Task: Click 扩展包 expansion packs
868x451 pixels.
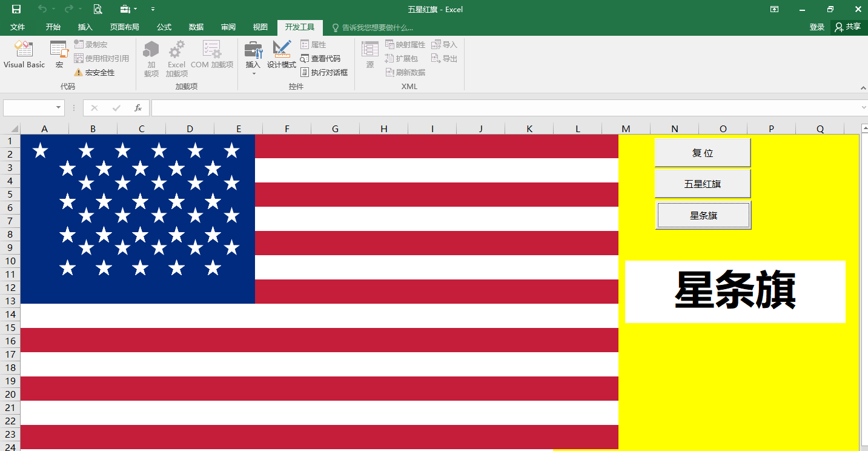Action: click(x=402, y=58)
